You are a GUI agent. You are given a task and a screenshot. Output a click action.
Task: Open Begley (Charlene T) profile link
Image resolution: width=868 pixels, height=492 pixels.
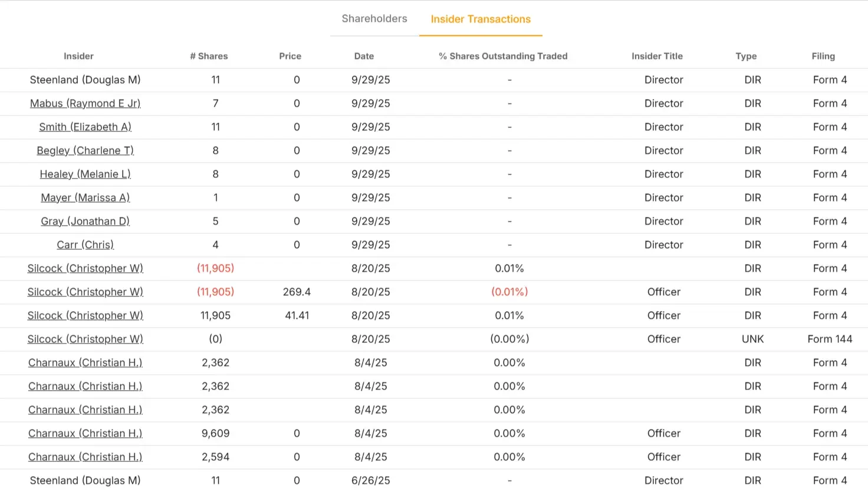85,150
